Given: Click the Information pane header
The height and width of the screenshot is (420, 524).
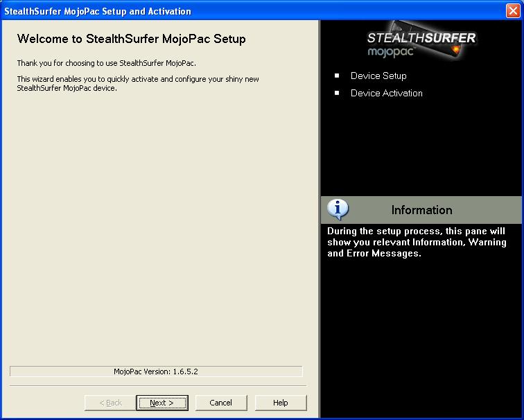Looking at the screenshot, I should pos(421,210).
